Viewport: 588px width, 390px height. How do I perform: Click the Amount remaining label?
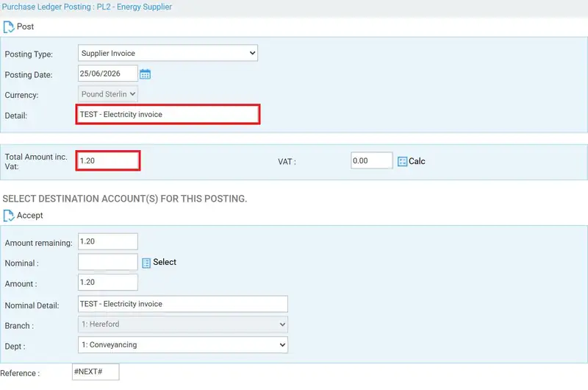(x=38, y=243)
